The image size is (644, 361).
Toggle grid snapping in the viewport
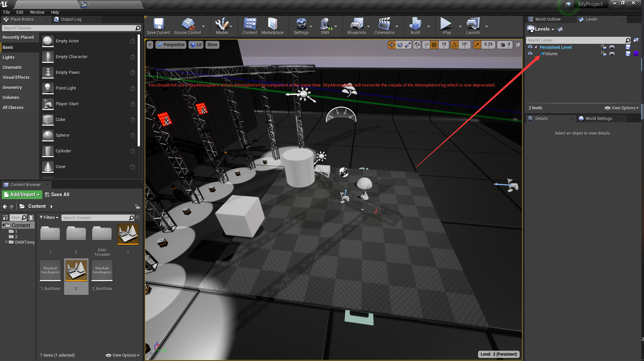pos(434,44)
